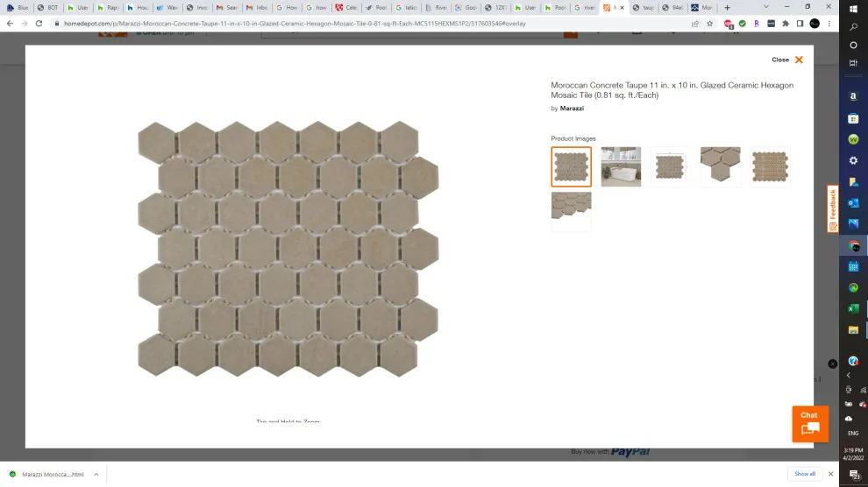Screen dimensions: 868x487
Task: Bookmark this page with the star icon
Action: 709,24
